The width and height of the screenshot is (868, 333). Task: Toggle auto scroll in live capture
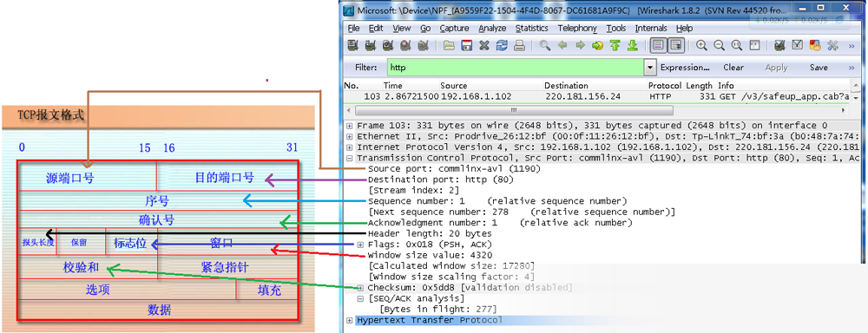pyautogui.click(x=676, y=45)
